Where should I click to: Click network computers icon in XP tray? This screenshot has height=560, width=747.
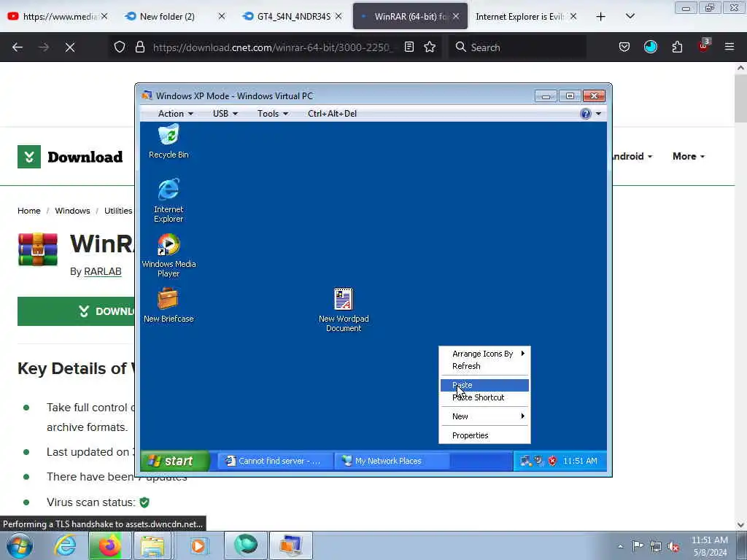[525, 461]
